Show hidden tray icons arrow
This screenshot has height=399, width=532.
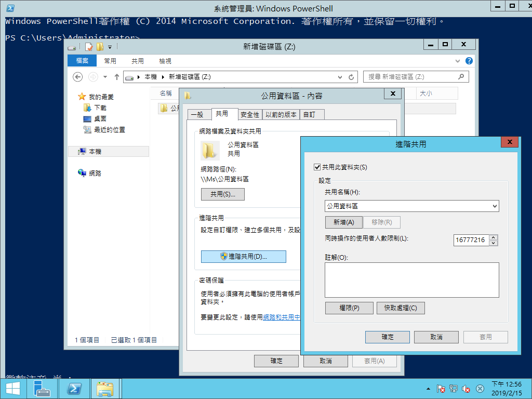(x=428, y=389)
